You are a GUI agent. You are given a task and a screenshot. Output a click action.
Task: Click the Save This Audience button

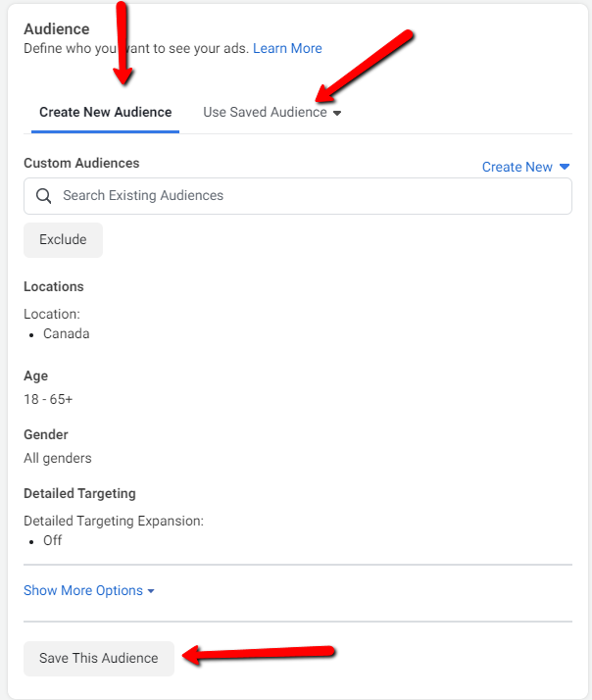pyautogui.click(x=98, y=659)
